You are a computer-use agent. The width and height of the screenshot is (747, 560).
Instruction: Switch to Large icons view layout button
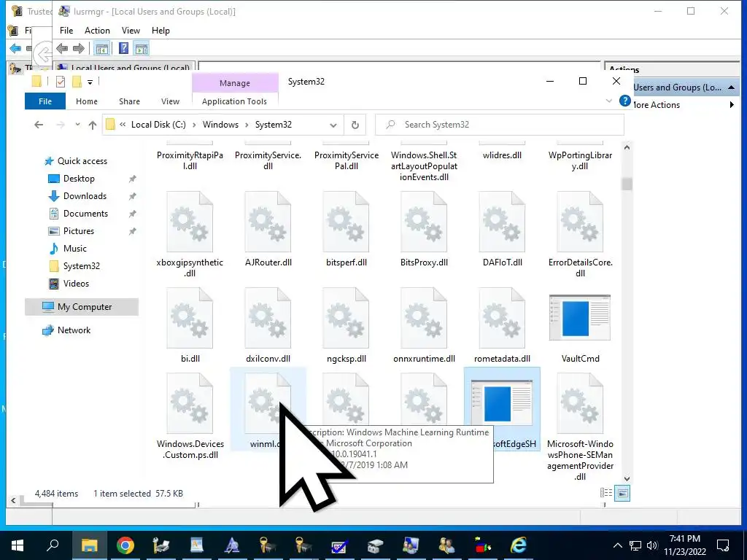click(x=622, y=493)
